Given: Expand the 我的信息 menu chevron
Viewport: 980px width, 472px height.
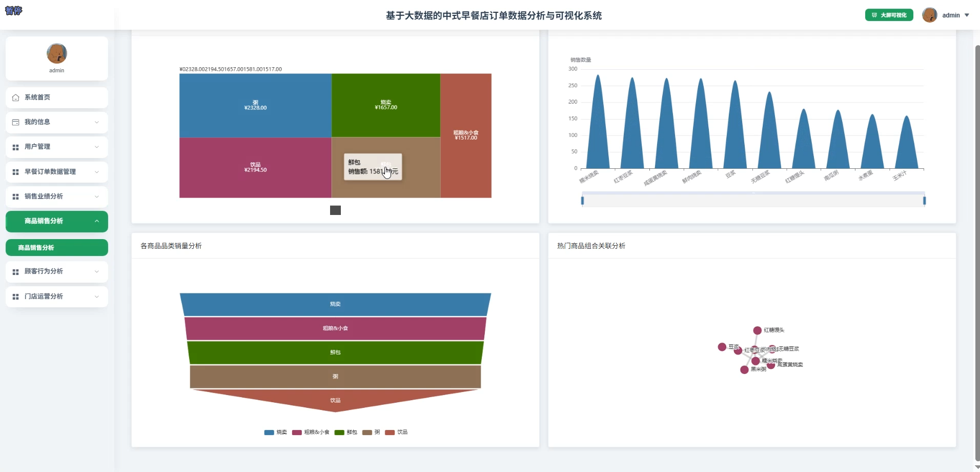Looking at the screenshot, I should (x=97, y=122).
